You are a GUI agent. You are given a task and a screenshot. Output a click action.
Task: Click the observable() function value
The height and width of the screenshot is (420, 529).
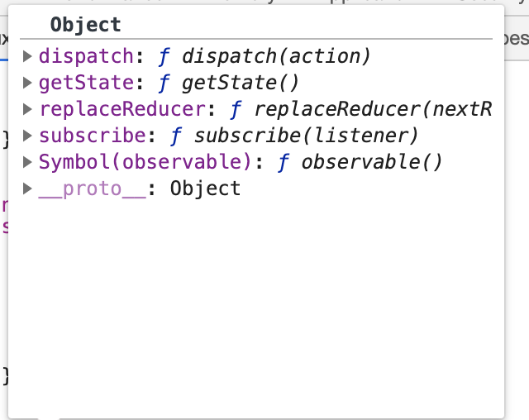click(371, 162)
